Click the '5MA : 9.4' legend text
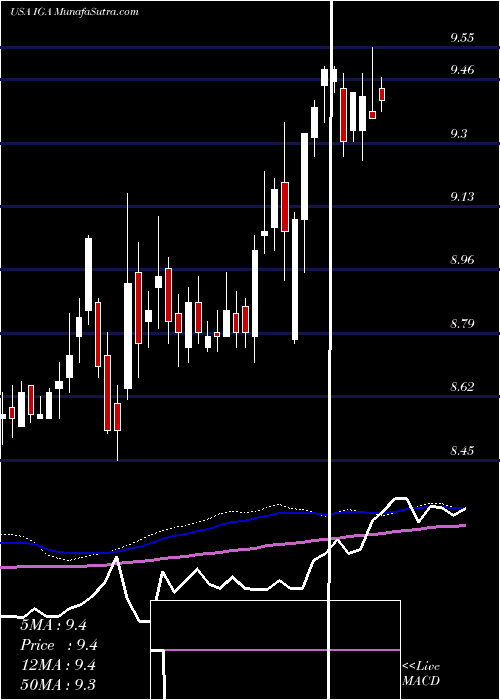The image size is (500, 700). click(54, 625)
